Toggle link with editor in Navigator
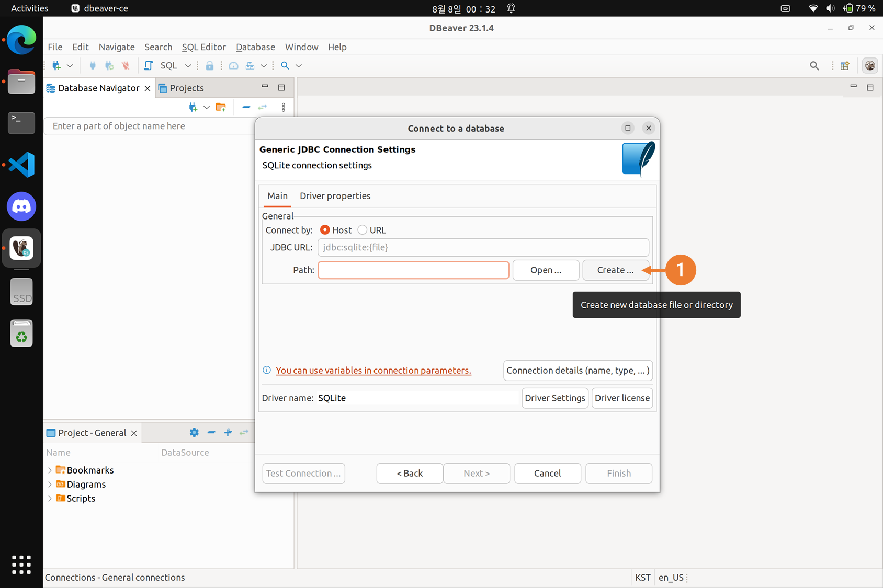Screen dimensions: 883x588 click(x=263, y=107)
